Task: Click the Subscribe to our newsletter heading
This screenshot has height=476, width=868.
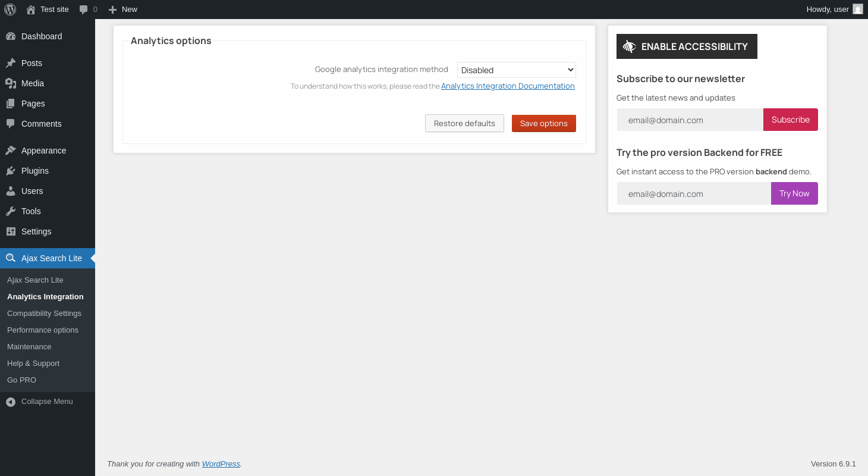Action: pos(681,79)
